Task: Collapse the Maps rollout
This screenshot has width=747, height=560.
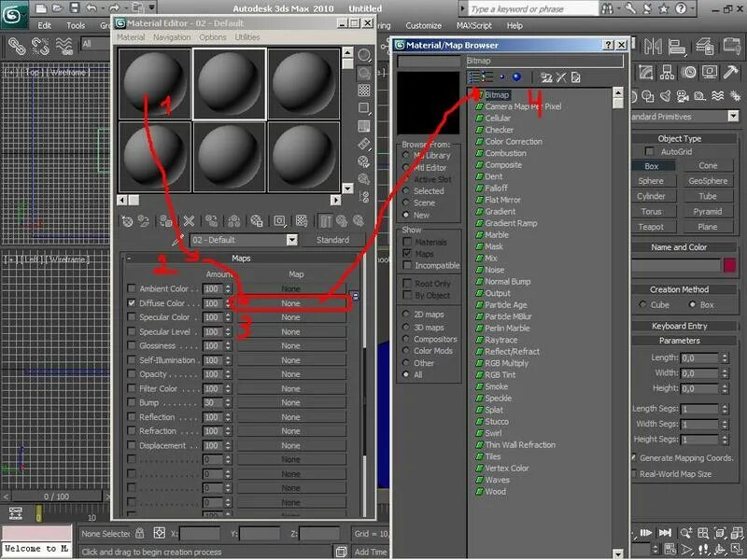Action: click(241, 259)
